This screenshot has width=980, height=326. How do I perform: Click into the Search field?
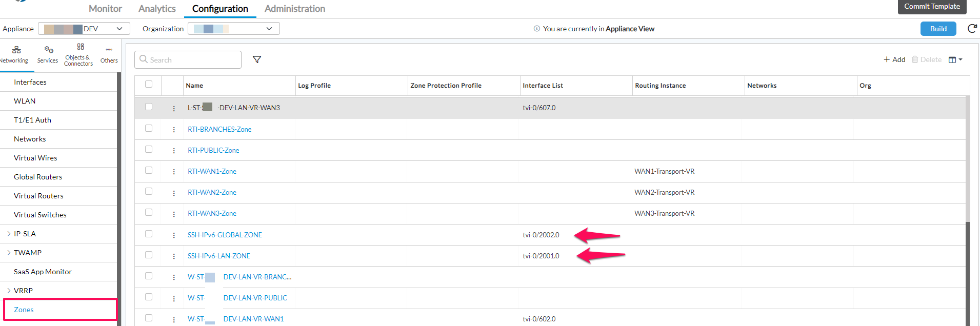(188, 59)
